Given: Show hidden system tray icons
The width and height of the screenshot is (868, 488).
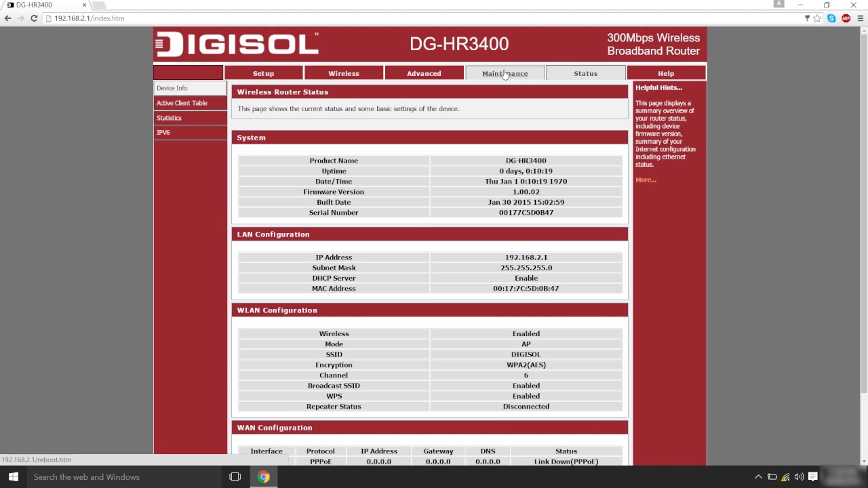Looking at the screenshot, I should coord(758,477).
